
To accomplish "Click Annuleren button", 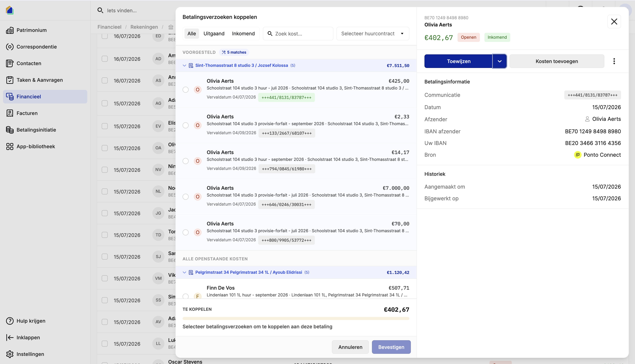I will [350, 347].
